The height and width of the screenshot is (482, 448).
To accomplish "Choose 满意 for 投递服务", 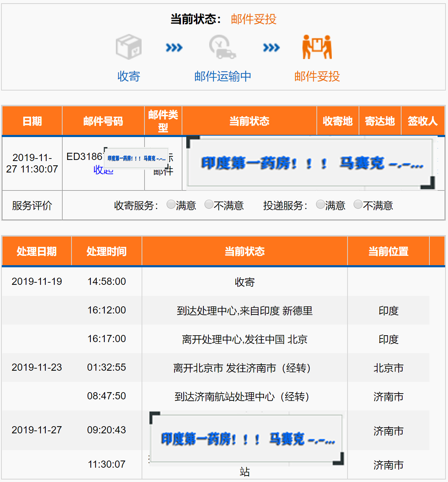I will (x=320, y=204).
